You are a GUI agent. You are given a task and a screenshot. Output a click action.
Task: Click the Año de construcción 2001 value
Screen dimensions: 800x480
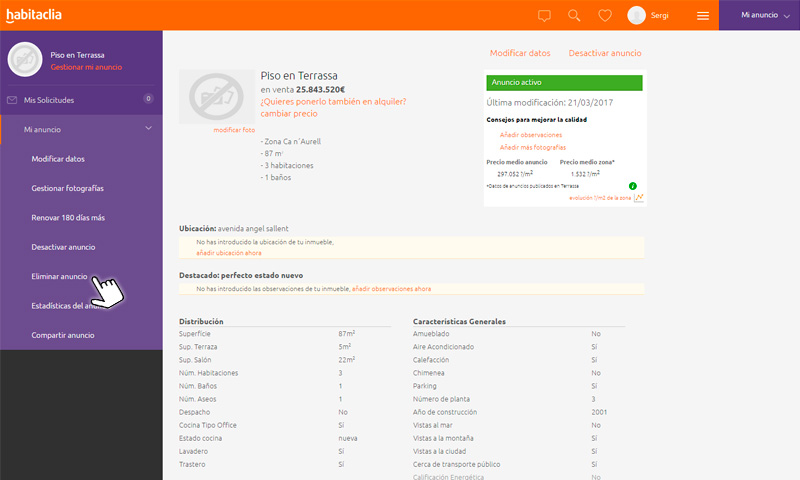coord(599,412)
